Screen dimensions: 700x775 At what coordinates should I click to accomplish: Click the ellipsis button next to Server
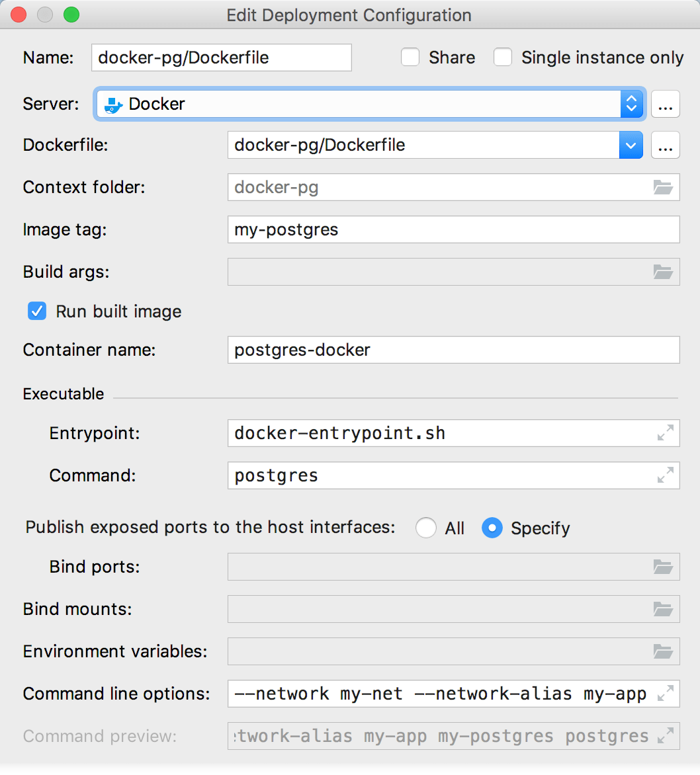coord(666,104)
